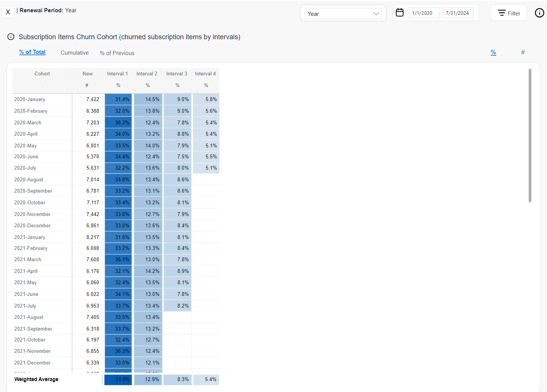Switch to the Cumulative tab
547x392 pixels.
75,53
